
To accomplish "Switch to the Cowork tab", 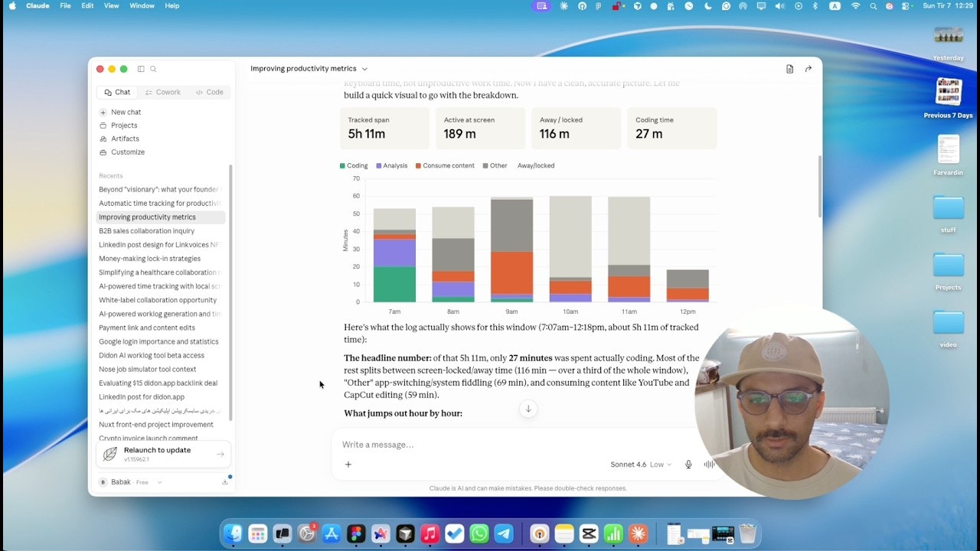I will click(x=163, y=92).
